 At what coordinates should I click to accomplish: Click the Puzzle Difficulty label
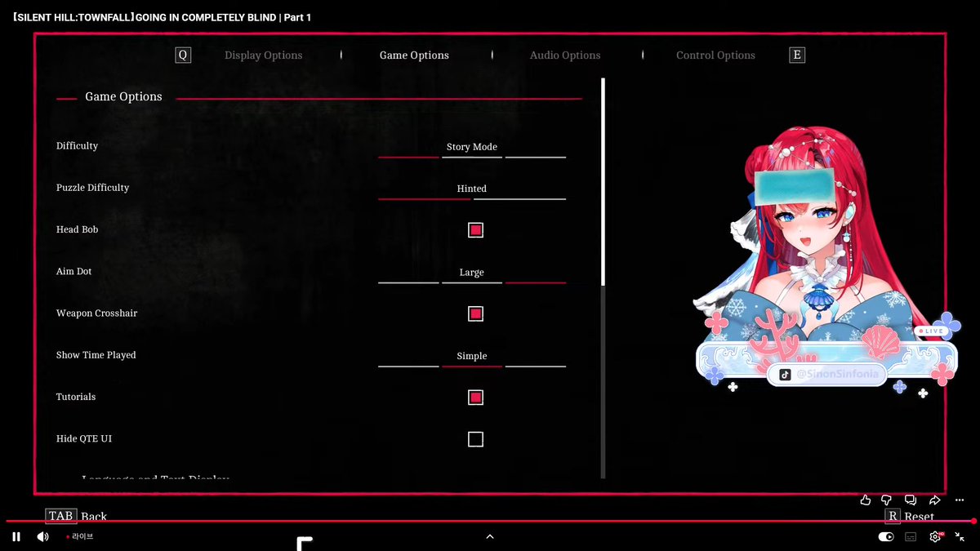click(92, 188)
